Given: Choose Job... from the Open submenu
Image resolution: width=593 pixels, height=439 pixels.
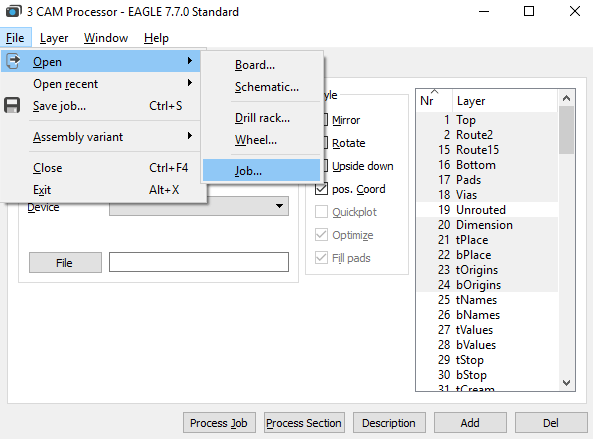Looking at the screenshot, I should [261, 171].
